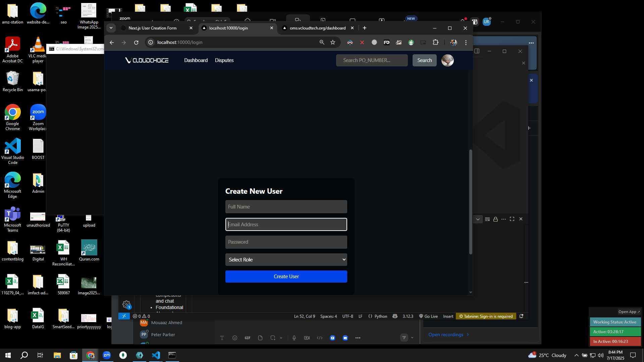Click the page vertical scrollbar thumb
Image resolution: width=644 pixels, height=362 pixels.
tap(470, 202)
